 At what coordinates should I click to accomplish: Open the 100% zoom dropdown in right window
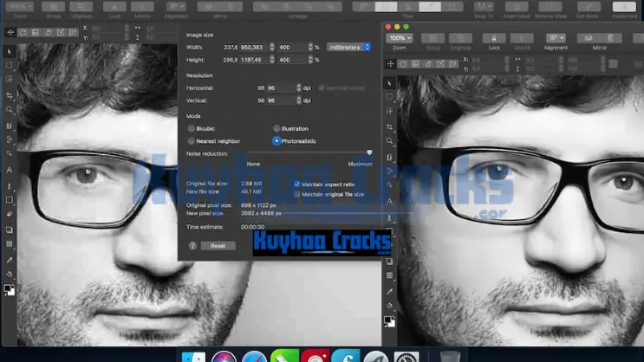[400, 38]
